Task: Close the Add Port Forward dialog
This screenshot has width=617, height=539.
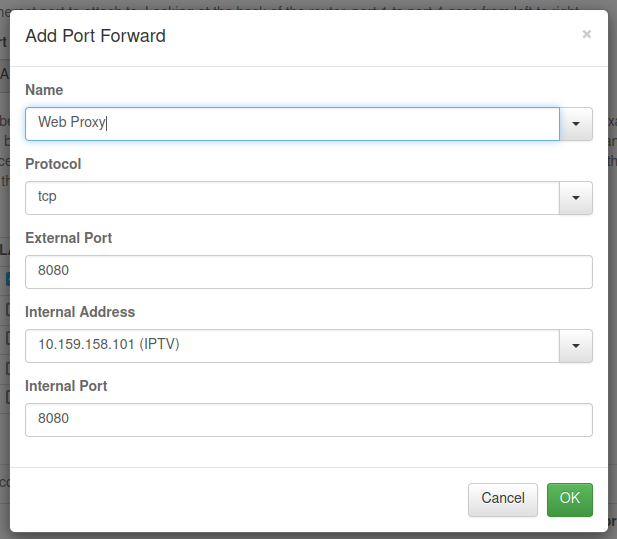Action: click(x=586, y=34)
